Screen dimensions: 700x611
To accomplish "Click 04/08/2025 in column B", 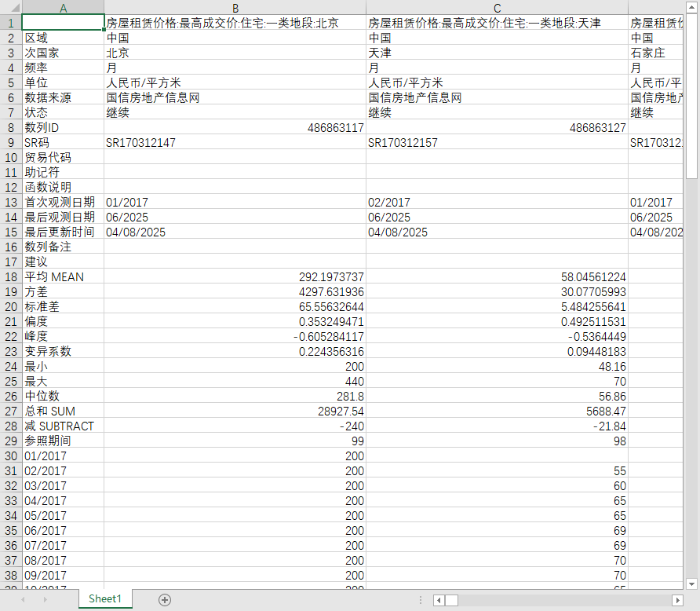I will point(235,232).
